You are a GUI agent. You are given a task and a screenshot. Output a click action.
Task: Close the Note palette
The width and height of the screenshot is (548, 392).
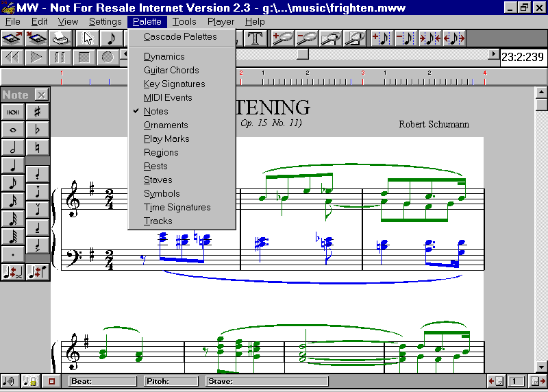42,95
